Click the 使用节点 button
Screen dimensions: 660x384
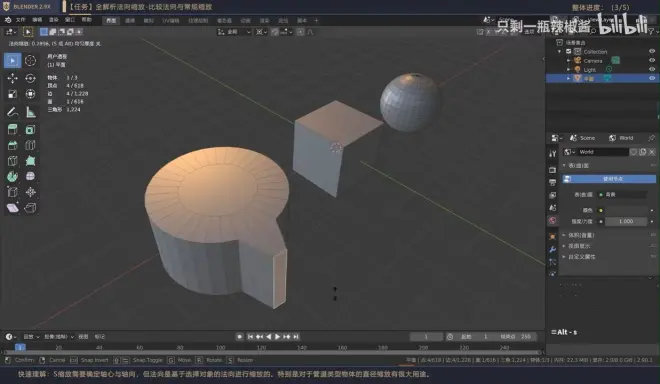pyautogui.click(x=609, y=179)
